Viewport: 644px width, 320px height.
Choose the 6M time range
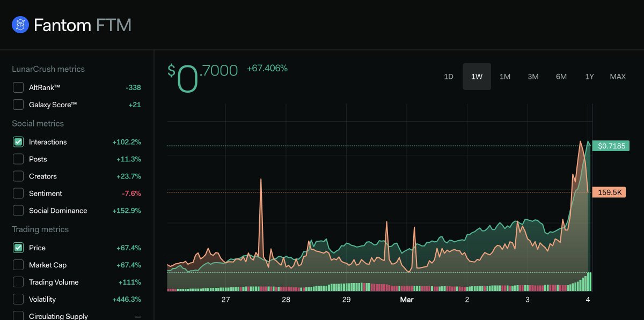[561, 77]
